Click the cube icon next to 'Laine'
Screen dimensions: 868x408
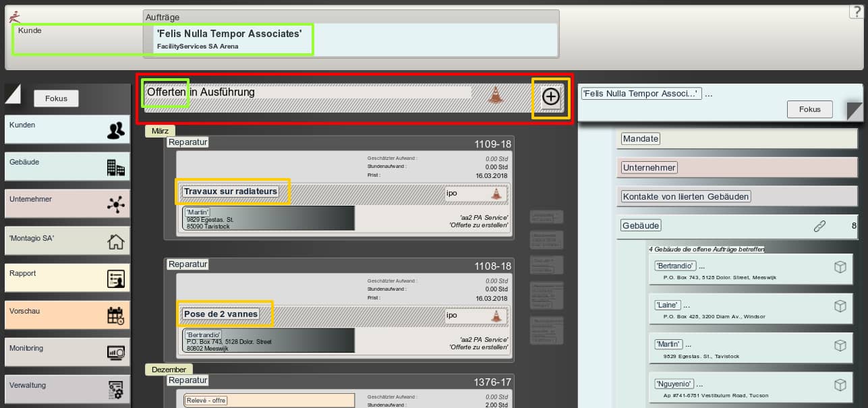(840, 306)
